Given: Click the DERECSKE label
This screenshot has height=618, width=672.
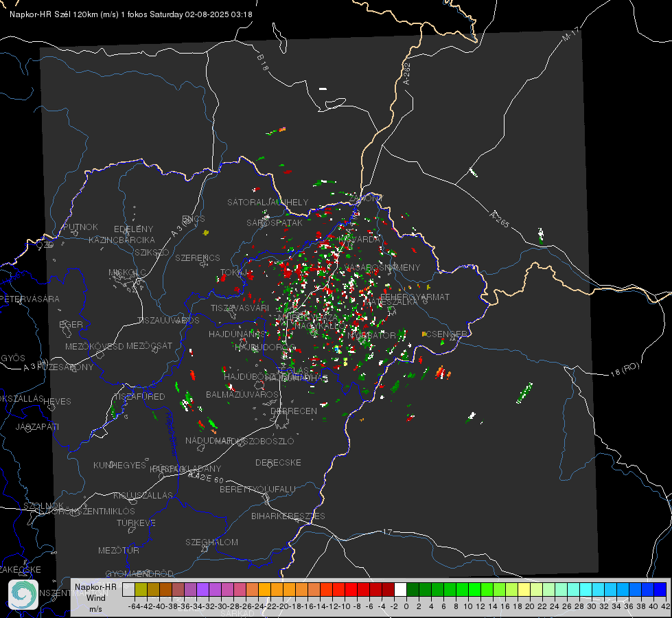Looking at the screenshot, I should [x=278, y=463].
